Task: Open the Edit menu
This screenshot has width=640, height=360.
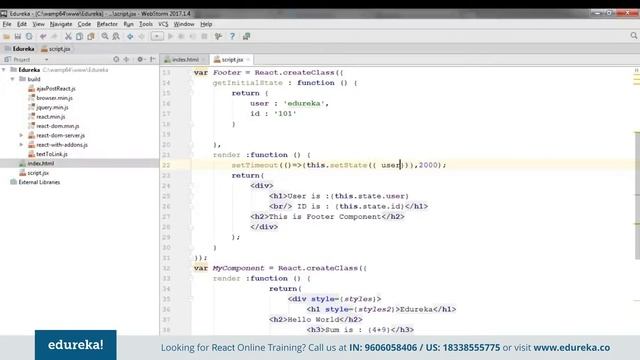Action: [22, 24]
